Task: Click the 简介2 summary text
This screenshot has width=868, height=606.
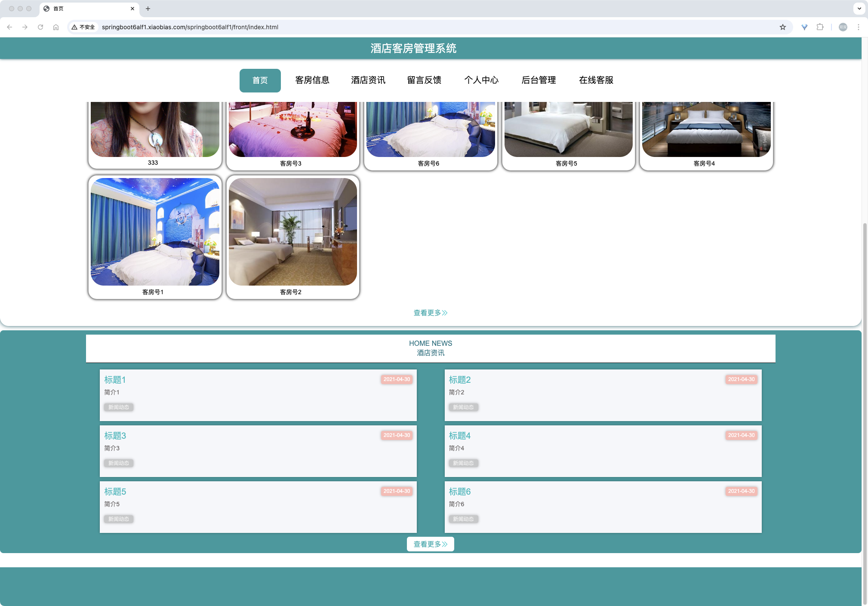Action: coord(456,392)
